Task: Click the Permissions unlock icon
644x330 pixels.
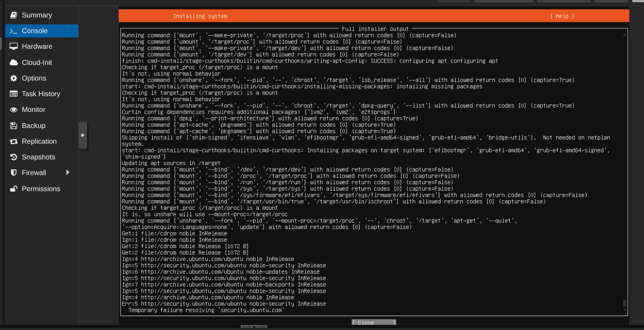Action: click(13, 189)
